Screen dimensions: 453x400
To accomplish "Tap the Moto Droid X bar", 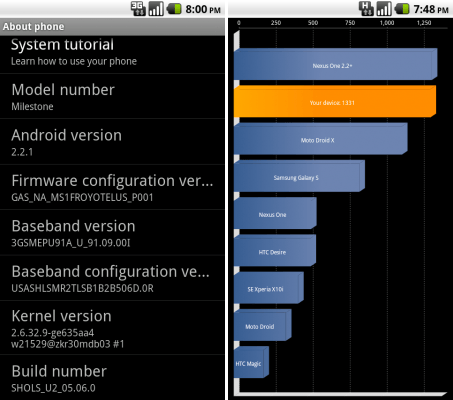I will click(x=321, y=139).
